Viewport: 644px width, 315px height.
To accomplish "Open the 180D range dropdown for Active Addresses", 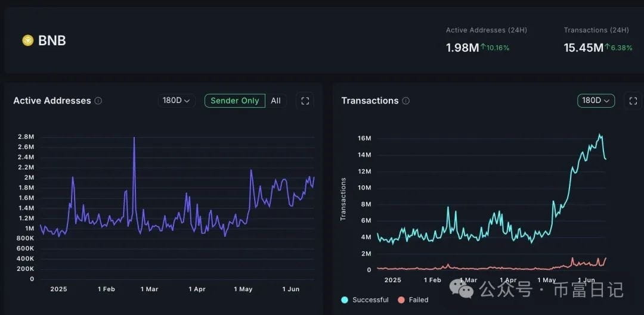I will click(x=176, y=101).
